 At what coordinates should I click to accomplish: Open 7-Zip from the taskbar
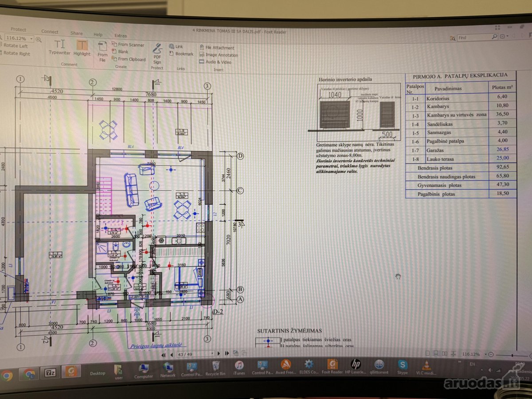pyautogui.click(x=50, y=373)
